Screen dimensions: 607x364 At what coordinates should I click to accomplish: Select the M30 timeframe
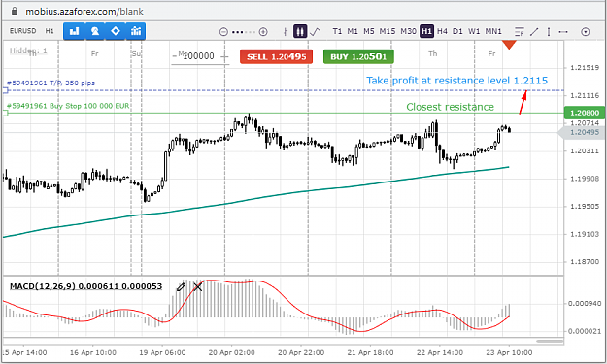tap(409, 31)
